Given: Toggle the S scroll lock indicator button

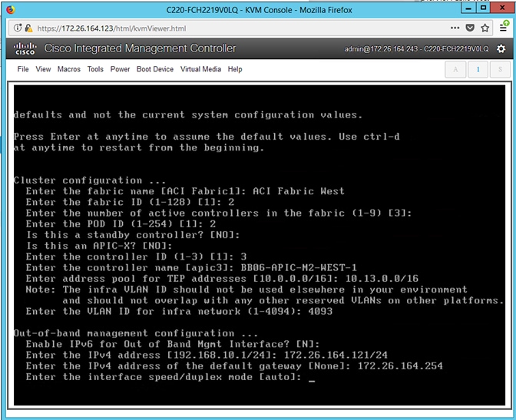Looking at the screenshot, I should pos(500,69).
